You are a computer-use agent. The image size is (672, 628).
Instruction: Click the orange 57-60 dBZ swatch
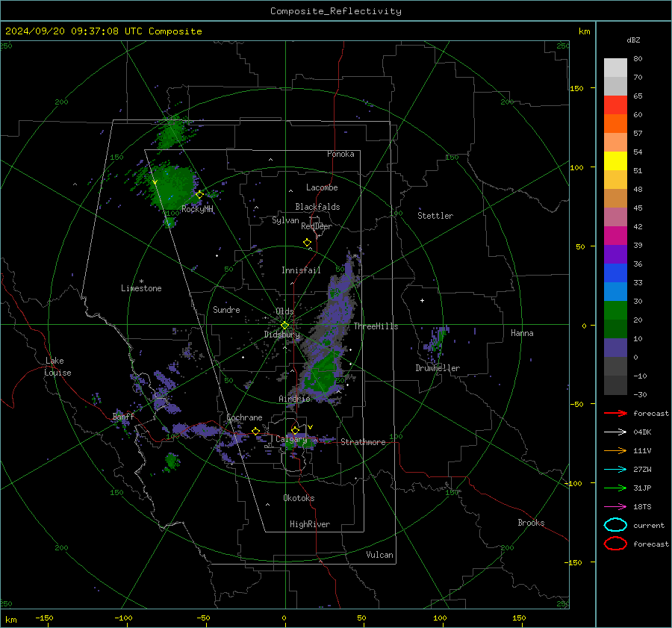615,123
